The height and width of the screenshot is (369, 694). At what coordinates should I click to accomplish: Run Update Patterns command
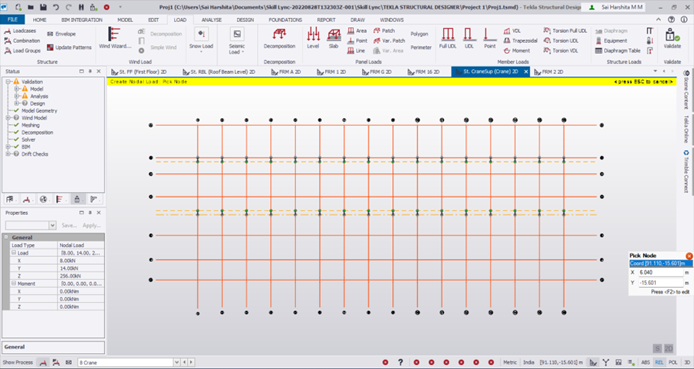coord(69,47)
